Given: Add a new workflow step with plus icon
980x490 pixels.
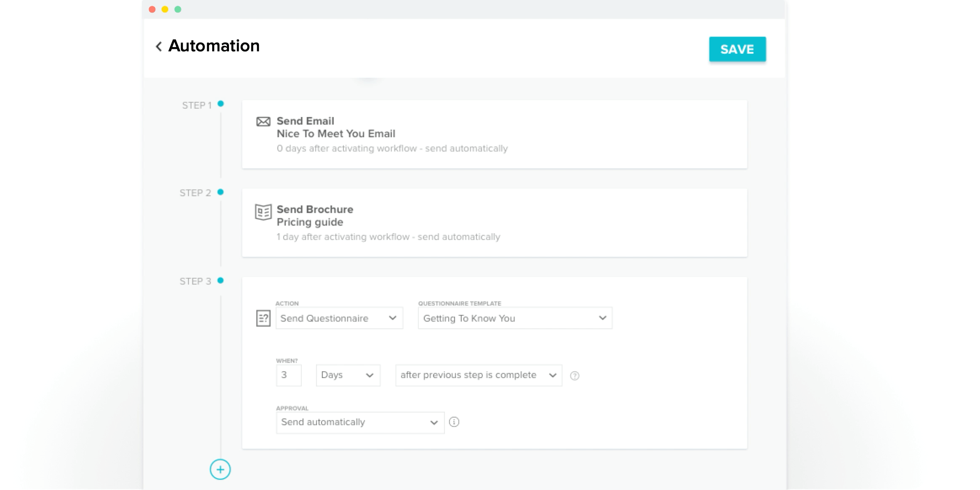Looking at the screenshot, I should point(221,470).
